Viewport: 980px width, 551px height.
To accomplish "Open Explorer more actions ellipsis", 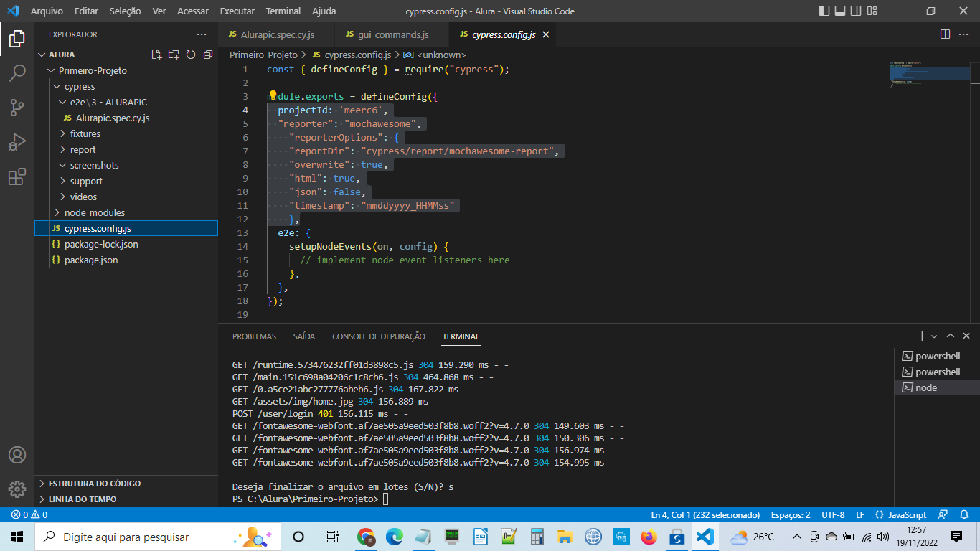I will pos(202,34).
